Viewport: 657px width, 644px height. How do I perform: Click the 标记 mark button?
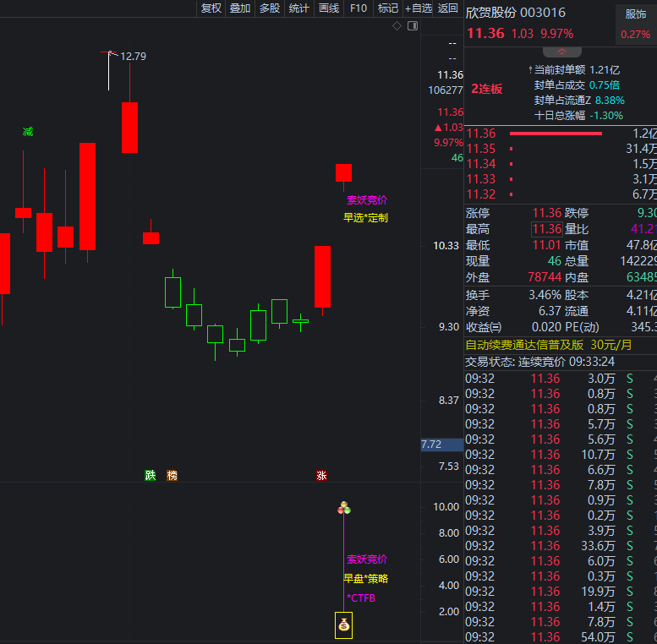point(388,8)
